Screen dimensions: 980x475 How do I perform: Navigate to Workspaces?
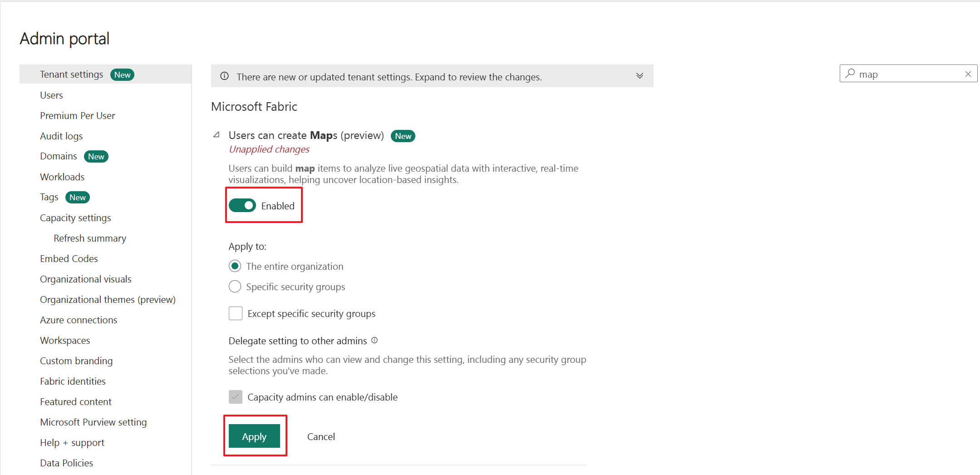[65, 340]
